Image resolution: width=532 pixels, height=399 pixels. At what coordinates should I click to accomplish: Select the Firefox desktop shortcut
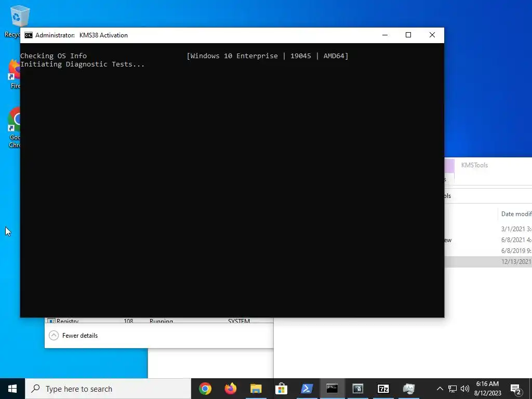[x=14, y=74]
